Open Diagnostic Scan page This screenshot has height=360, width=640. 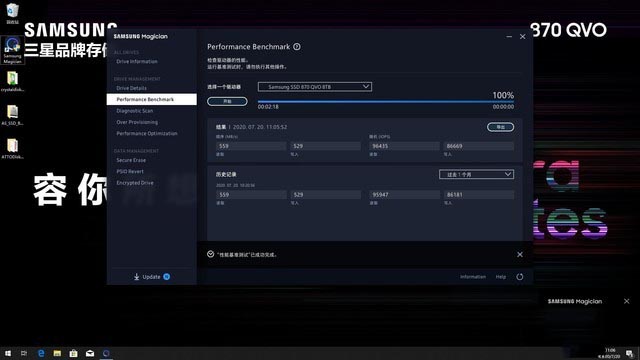(135, 111)
